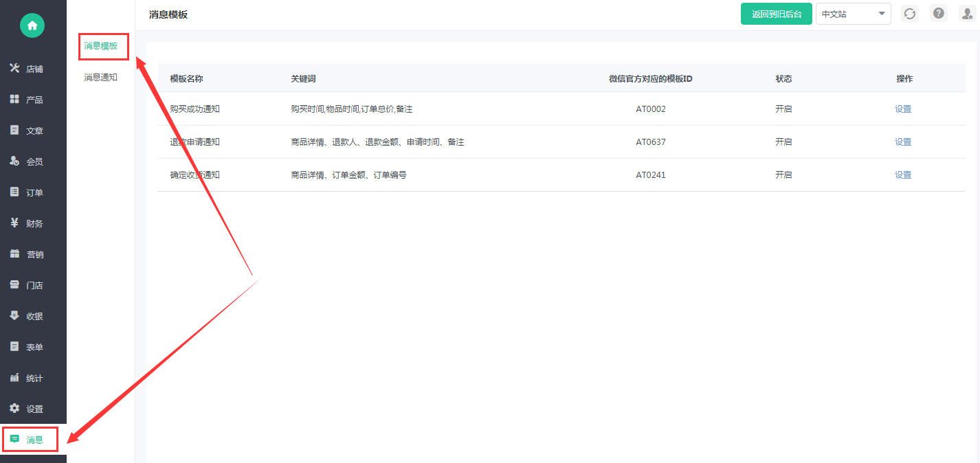Open the 店铺 sidebar menu
The height and width of the screenshot is (463, 980).
pyautogui.click(x=33, y=69)
